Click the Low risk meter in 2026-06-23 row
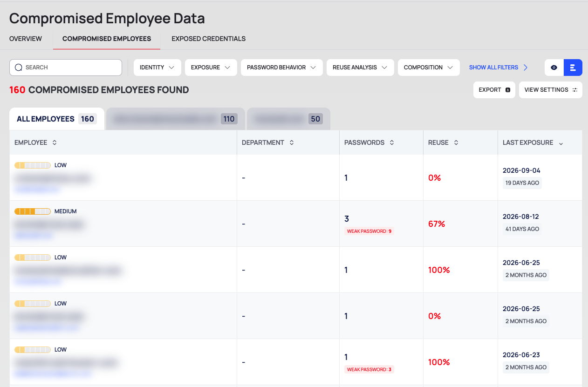Viewport: 588px width, 387px height. coord(33,350)
